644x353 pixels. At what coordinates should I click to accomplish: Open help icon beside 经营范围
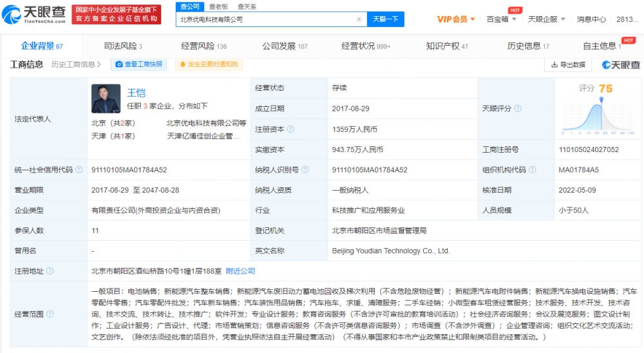click(x=50, y=314)
